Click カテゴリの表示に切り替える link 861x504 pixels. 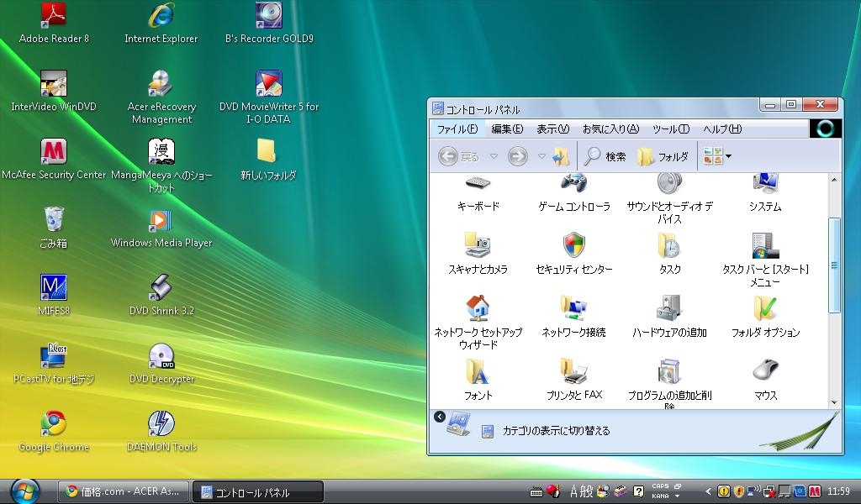point(556,431)
